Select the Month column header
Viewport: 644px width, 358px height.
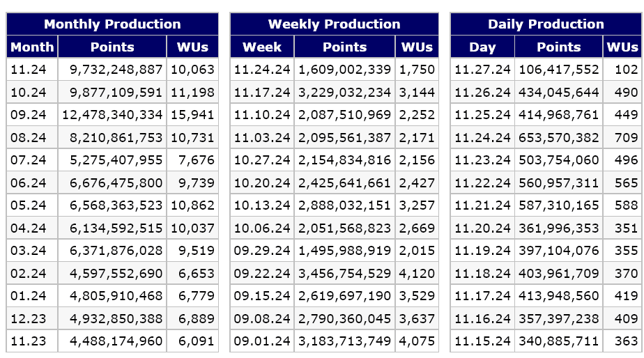[x=32, y=47]
